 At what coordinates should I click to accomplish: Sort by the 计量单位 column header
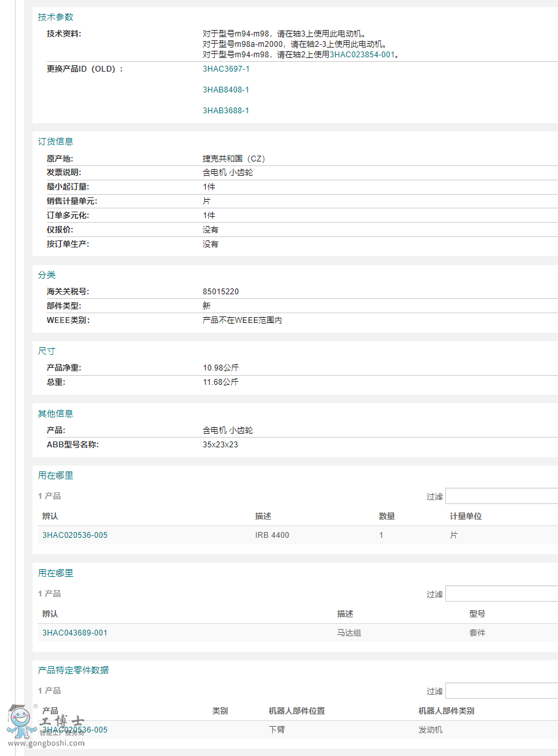(x=466, y=516)
